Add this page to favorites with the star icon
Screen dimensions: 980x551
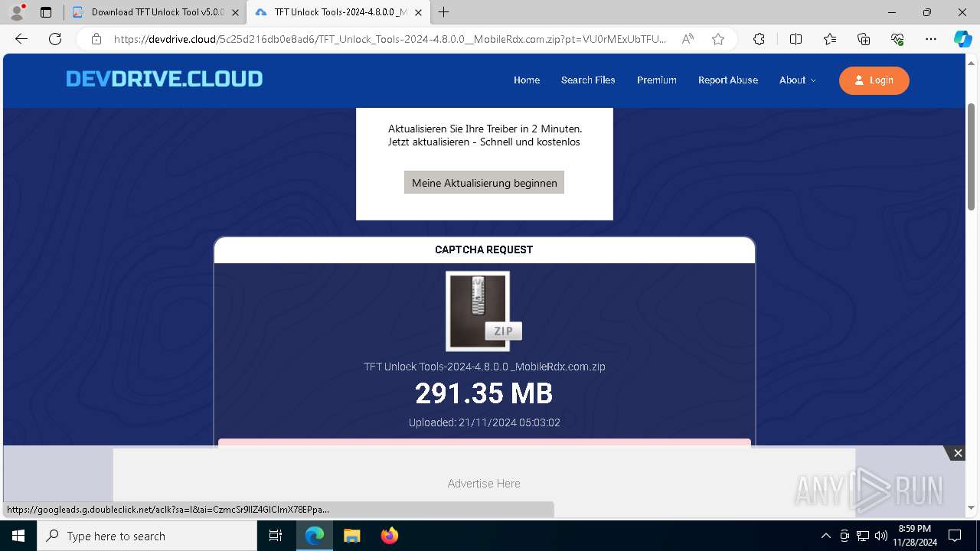(718, 39)
